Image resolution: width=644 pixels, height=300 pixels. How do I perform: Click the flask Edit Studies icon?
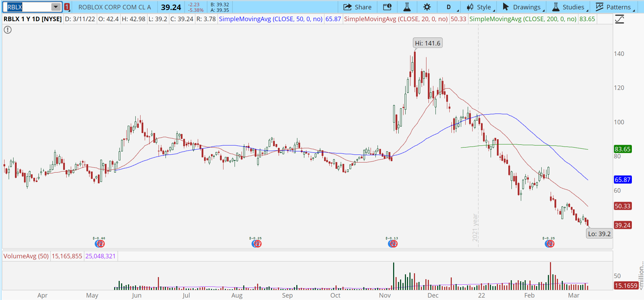407,7
